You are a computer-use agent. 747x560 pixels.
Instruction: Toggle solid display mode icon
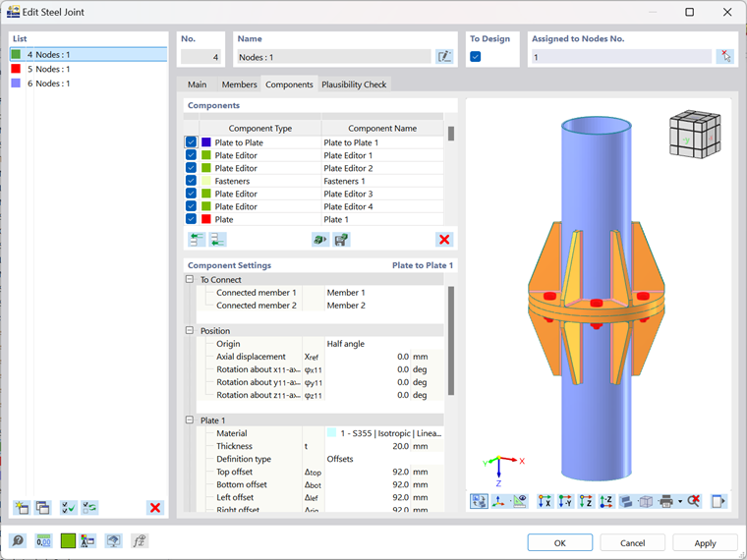(626, 501)
